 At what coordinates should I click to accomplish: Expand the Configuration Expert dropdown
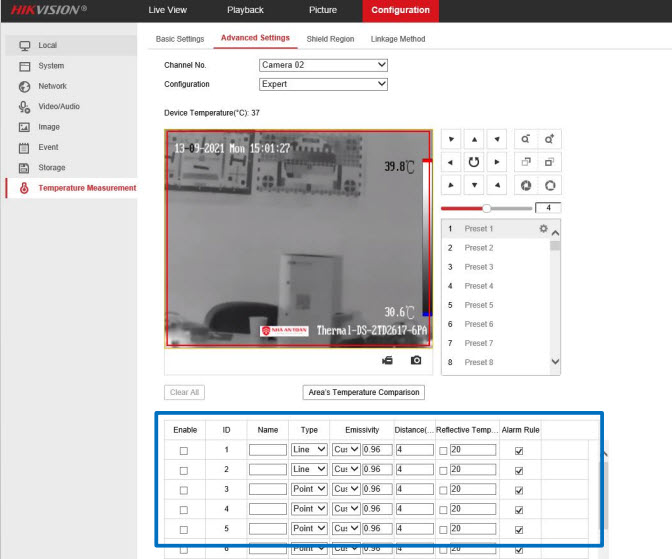point(323,85)
